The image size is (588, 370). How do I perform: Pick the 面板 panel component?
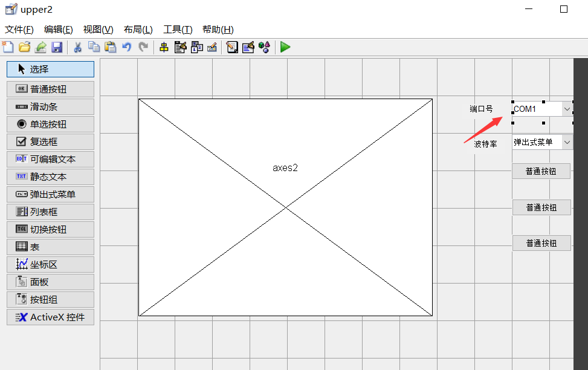pos(50,282)
